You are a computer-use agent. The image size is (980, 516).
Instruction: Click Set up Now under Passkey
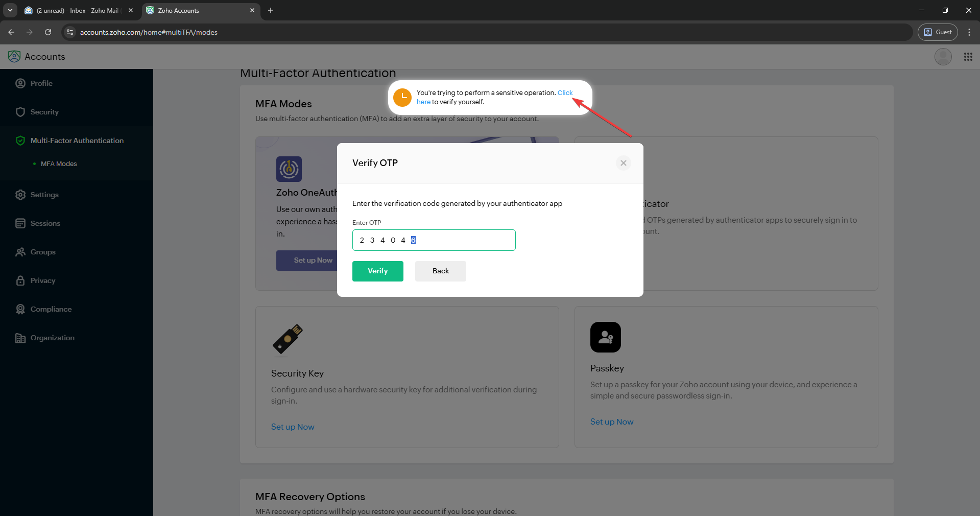click(x=611, y=421)
